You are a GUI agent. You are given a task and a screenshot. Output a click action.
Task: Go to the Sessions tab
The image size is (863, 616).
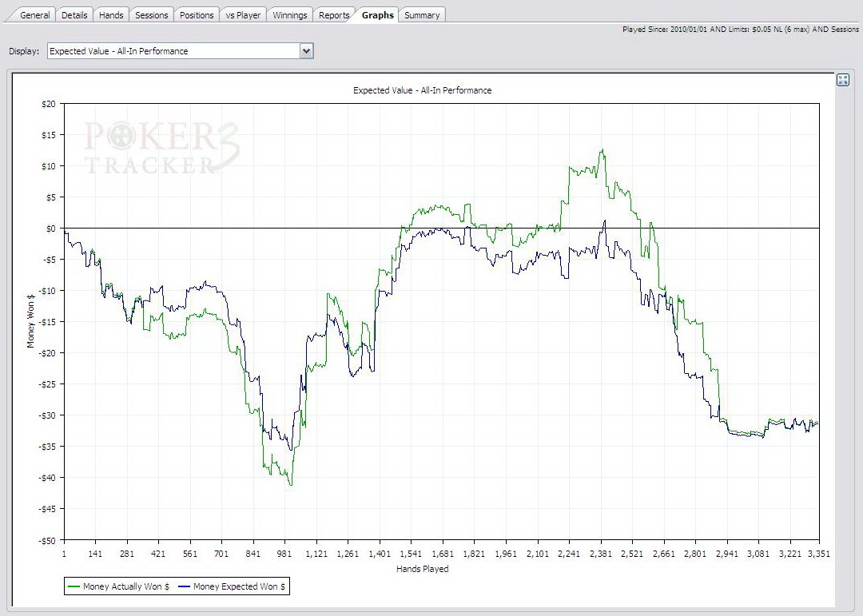click(x=151, y=15)
